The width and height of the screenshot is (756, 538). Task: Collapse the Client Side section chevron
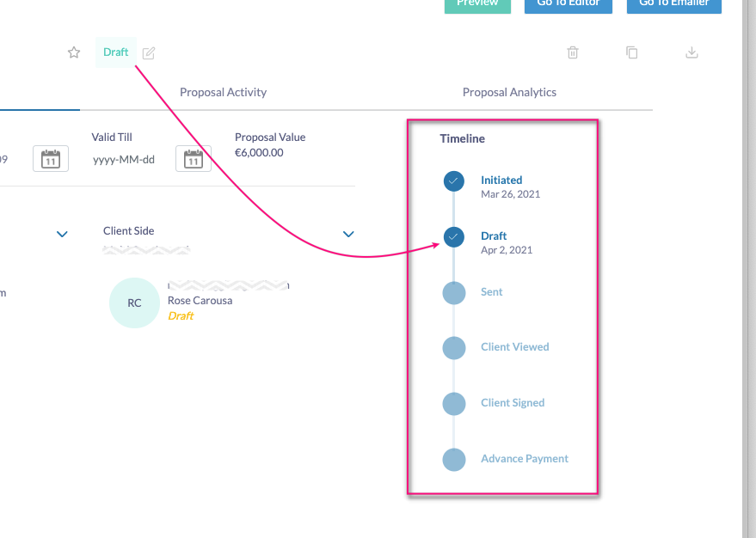click(x=348, y=234)
